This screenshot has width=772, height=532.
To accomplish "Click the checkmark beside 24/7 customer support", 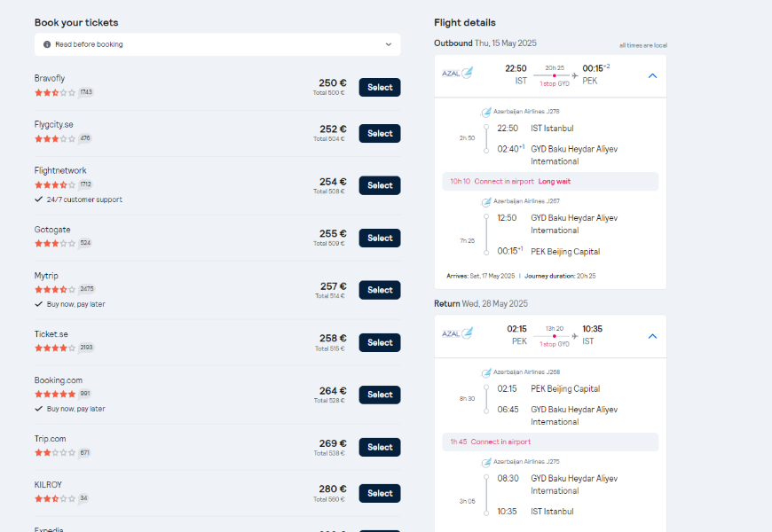I will point(38,199).
